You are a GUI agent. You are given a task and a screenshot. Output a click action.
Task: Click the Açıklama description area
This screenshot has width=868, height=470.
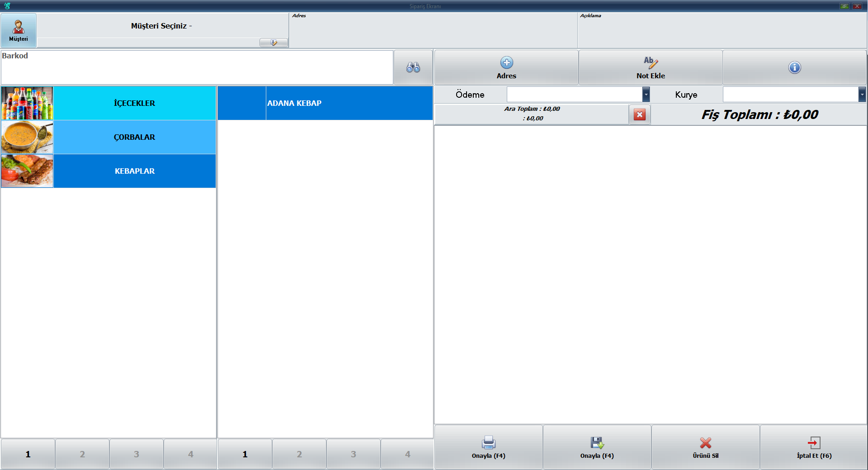pyautogui.click(x=722, y=30)
